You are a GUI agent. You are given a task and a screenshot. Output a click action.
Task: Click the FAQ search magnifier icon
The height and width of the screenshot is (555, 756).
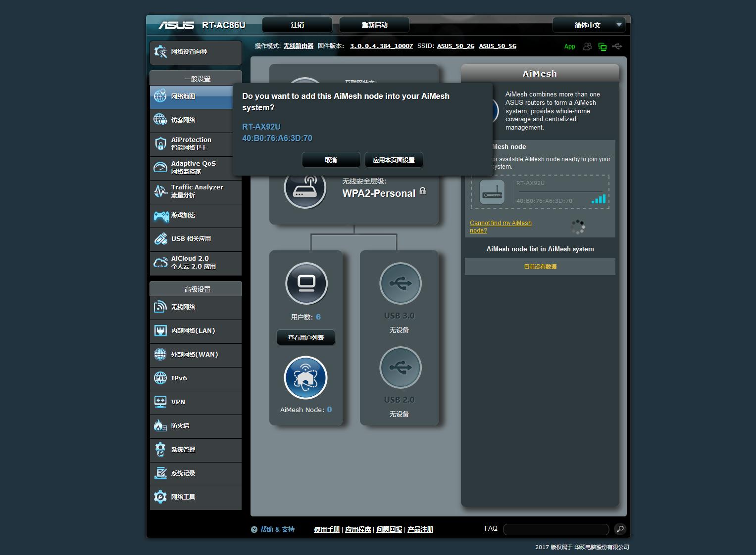pos(620,529)
